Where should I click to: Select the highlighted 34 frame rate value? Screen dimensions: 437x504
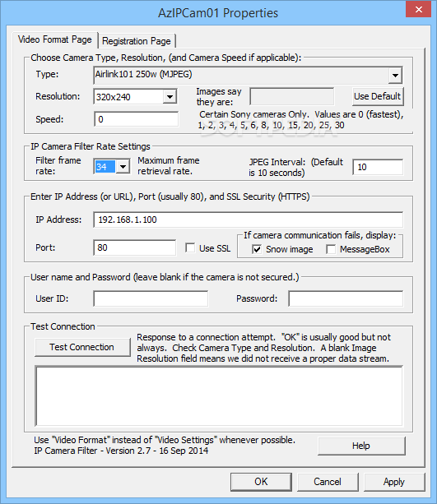pos(105,167)
